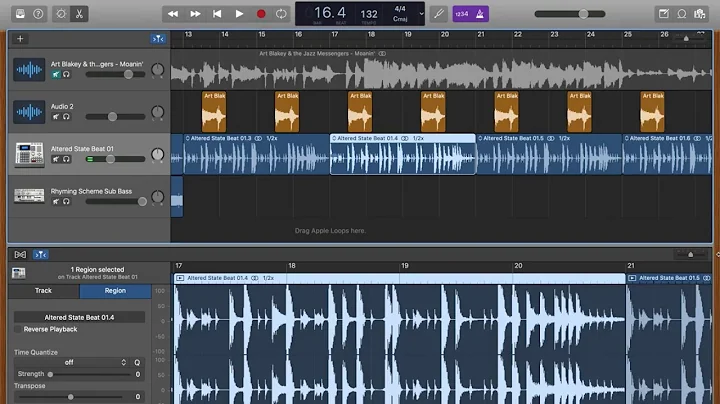Open Quick Help question mark

coord(38,14)
